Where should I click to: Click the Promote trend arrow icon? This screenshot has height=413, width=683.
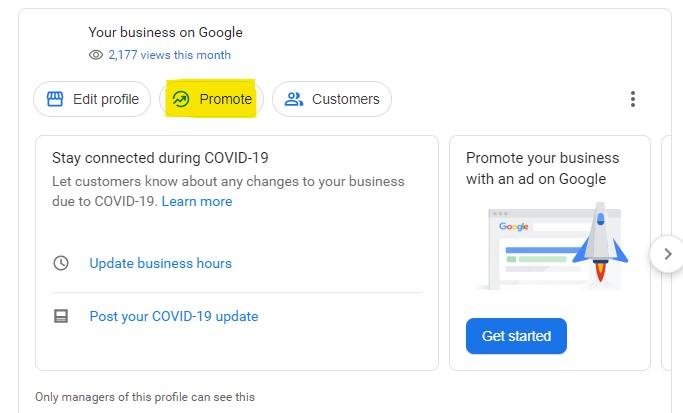tap(181, 99)
